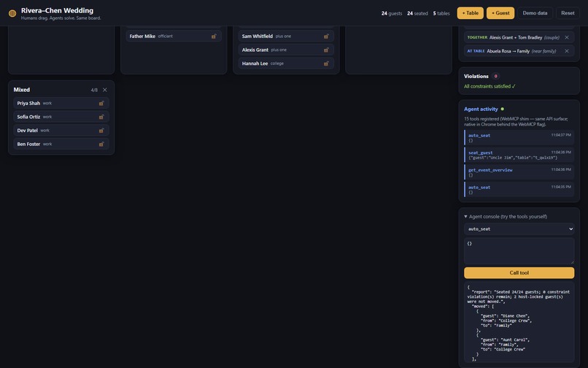The image size is (588, 368).
Task: Open the auto_seat log entry at 11:04:35 PM
Action: click(x=519, y=190)
